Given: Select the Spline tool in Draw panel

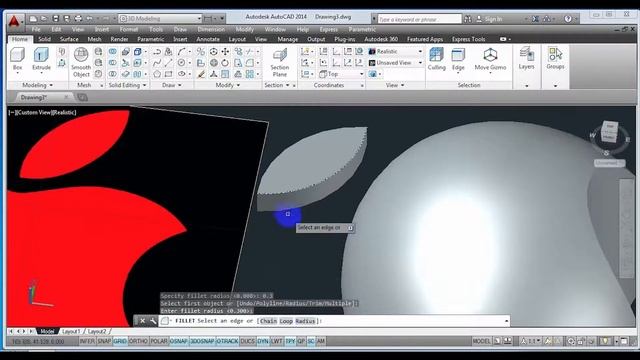Looking at the screenshot, I should (157, 63).
